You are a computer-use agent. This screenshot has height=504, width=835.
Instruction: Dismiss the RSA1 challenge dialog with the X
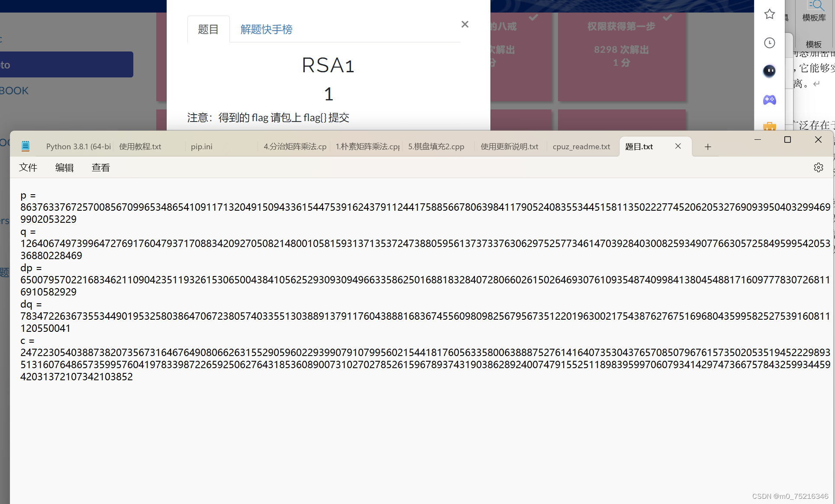[x=464, y=24]
